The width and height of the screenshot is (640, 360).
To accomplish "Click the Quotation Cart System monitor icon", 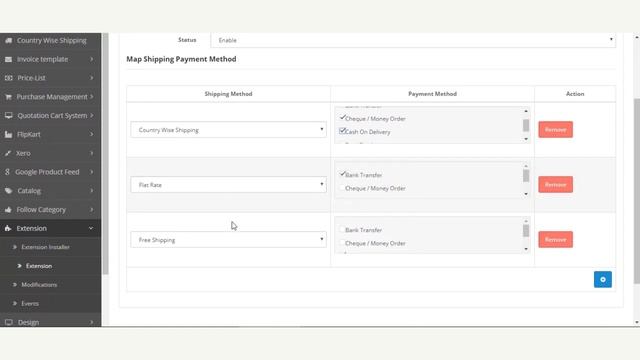I will [9, 116].
